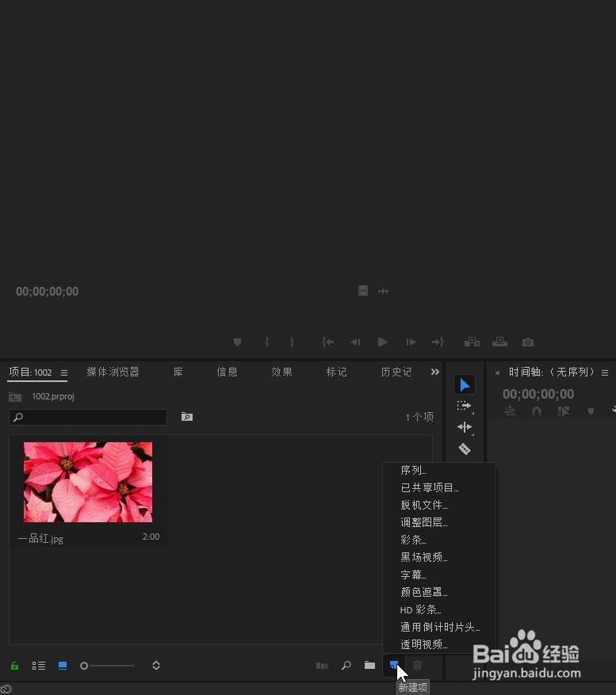Go to Out point
616x695 pixels.
click(438, 342)
